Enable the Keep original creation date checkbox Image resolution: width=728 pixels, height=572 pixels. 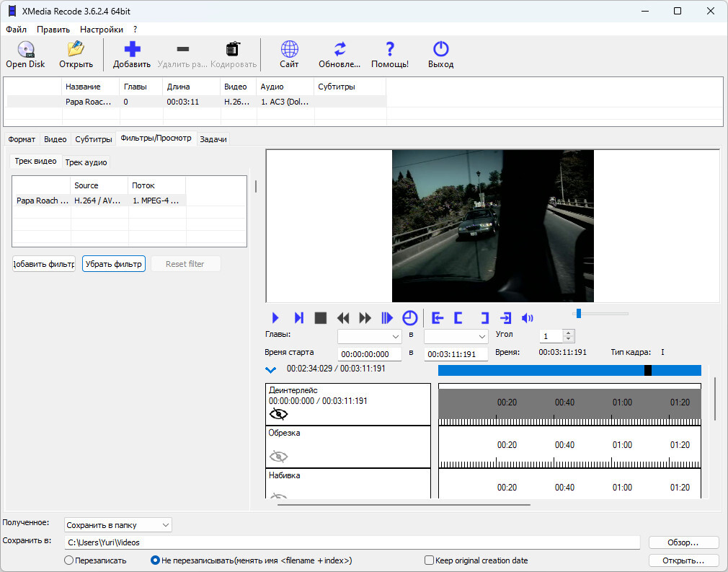coord(430,560)
